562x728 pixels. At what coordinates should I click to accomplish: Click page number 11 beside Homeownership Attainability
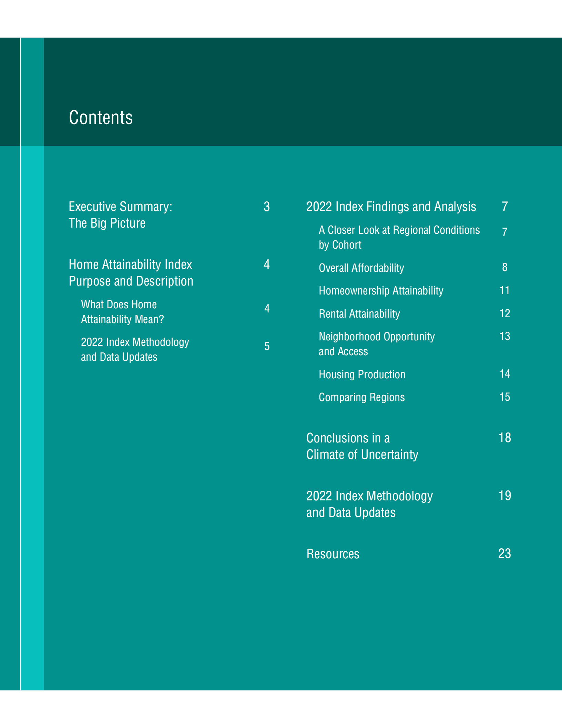(504, 290)
